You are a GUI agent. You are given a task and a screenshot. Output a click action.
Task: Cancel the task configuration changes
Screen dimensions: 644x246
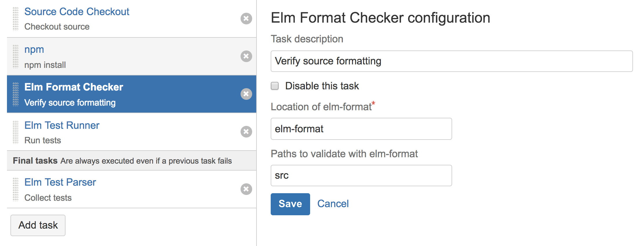[333, 204]
